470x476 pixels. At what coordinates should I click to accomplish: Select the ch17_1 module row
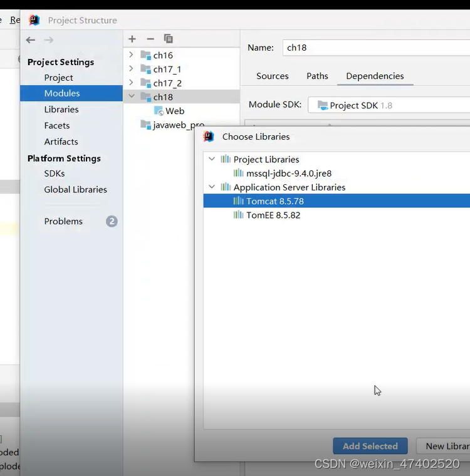182,70
